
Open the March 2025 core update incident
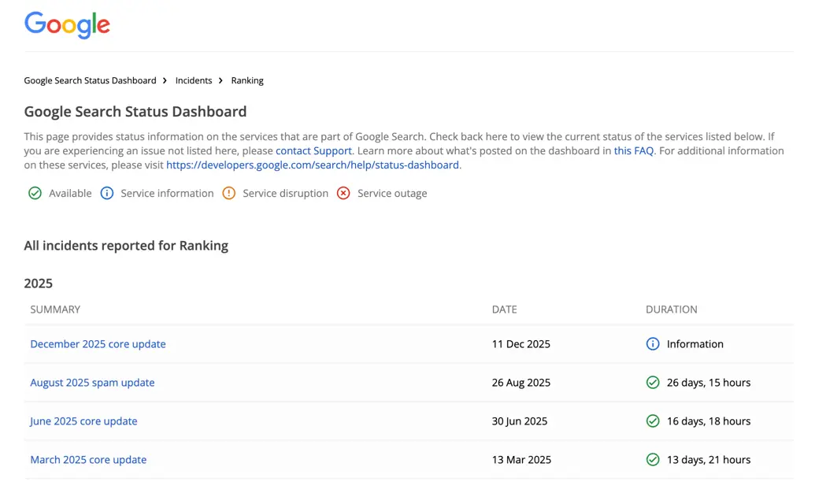tap(88, 459)
